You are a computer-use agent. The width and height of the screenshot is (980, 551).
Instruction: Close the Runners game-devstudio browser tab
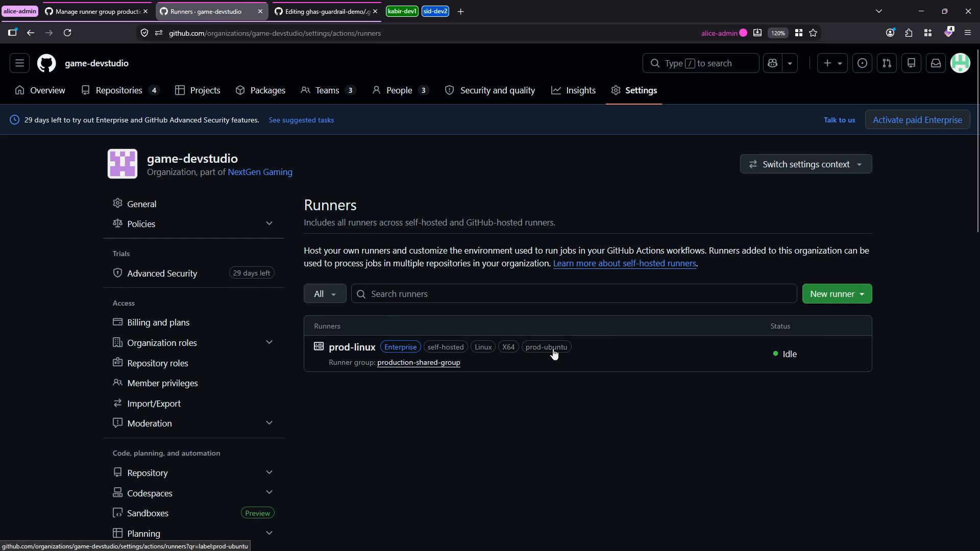click(260, 11)
